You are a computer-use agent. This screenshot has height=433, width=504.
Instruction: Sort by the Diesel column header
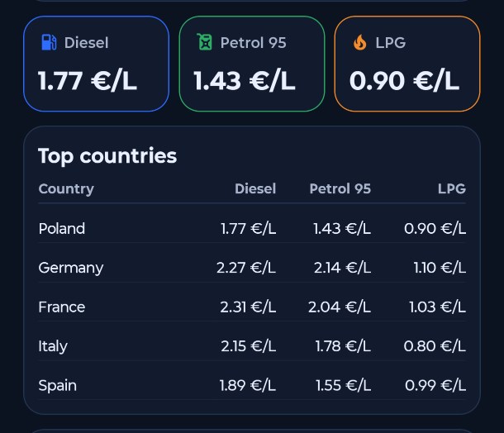[255, 189]
